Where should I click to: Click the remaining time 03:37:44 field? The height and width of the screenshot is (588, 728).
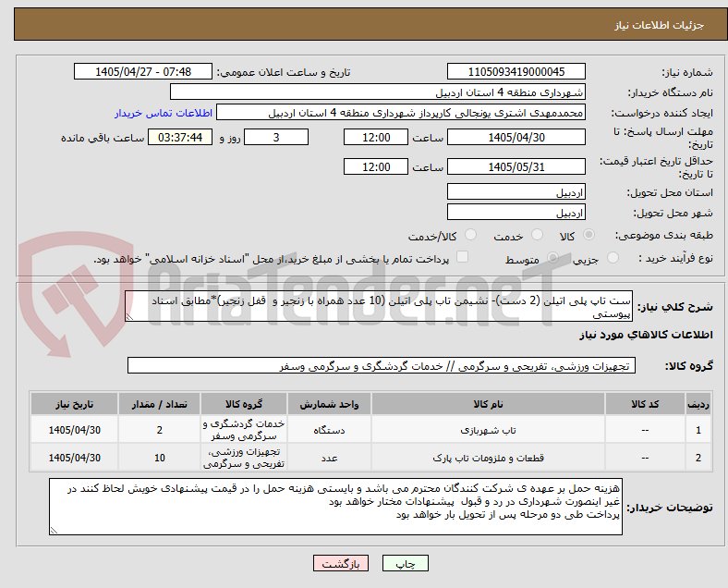tap(180, 138)
